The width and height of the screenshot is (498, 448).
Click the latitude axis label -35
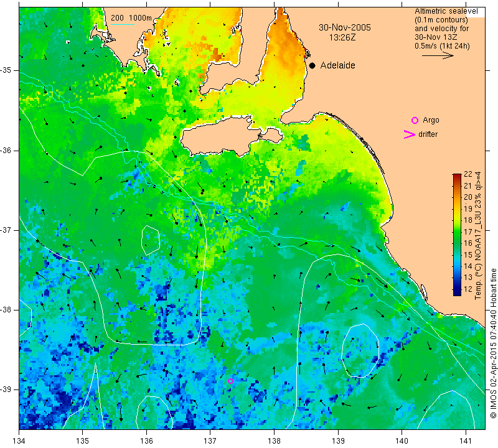point(6,70)
